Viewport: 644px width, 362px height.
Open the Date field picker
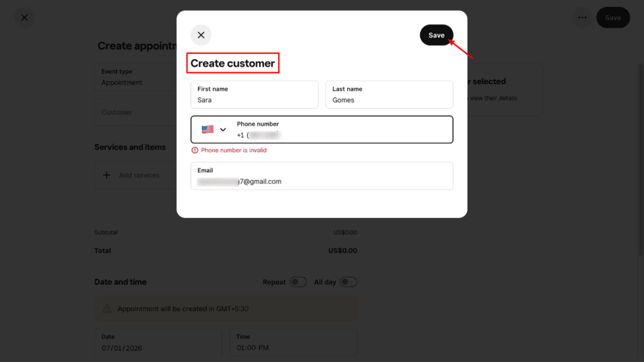pos(158,343)
